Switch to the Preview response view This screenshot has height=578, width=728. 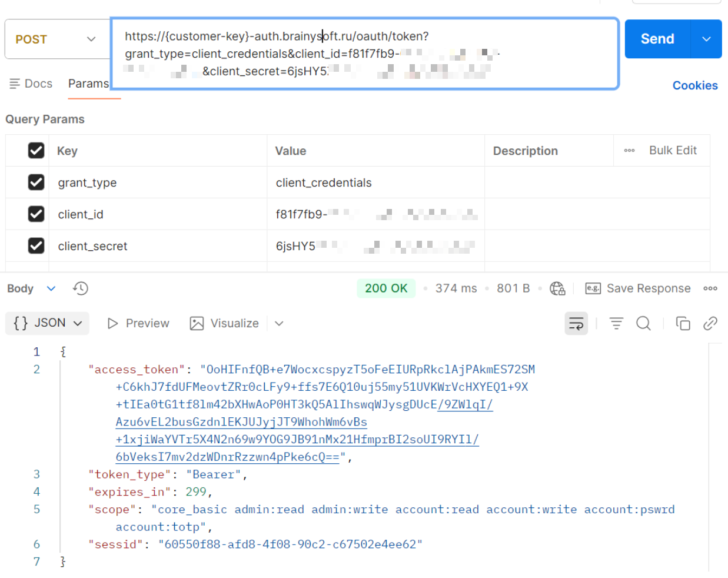pyautogui.click(x=138, y=323)
